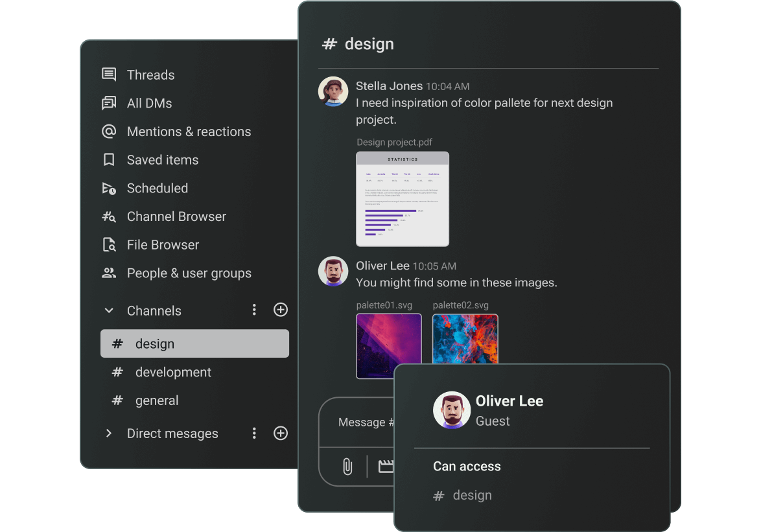Image resolution: width=761 pixels, height=532 pixels.
Task: Open Threads from the sidebar
Action: click(150, 75)
